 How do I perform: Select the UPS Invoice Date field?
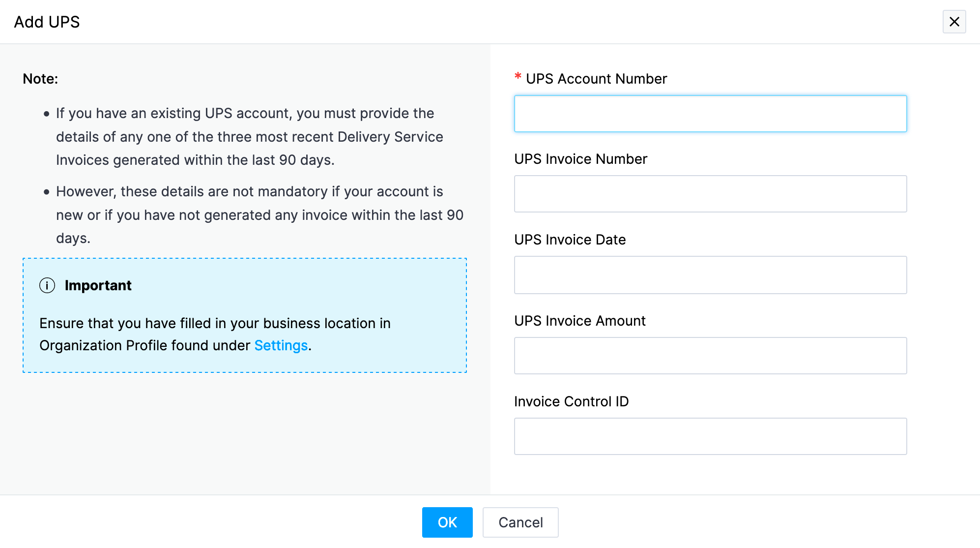click(710, 275)
